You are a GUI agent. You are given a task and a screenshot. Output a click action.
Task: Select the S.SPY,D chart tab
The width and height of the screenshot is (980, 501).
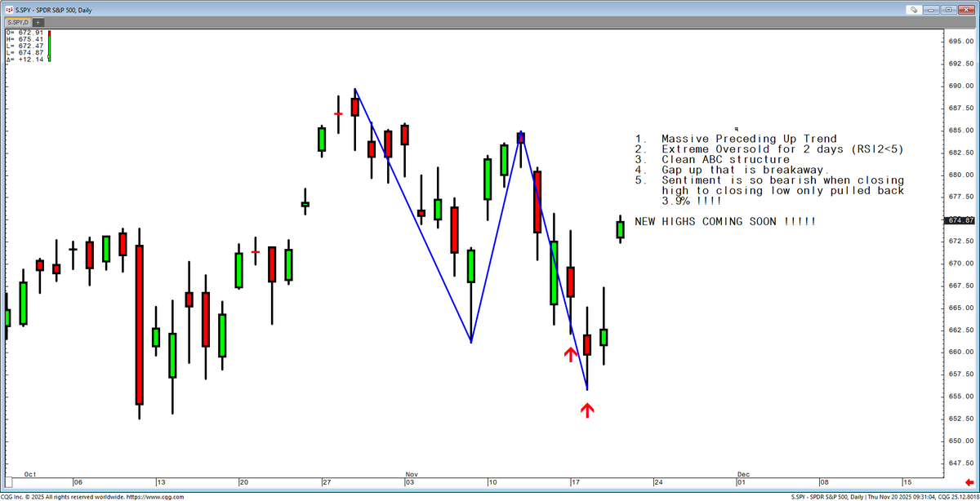pyautogui.click(x=18, y=22)
